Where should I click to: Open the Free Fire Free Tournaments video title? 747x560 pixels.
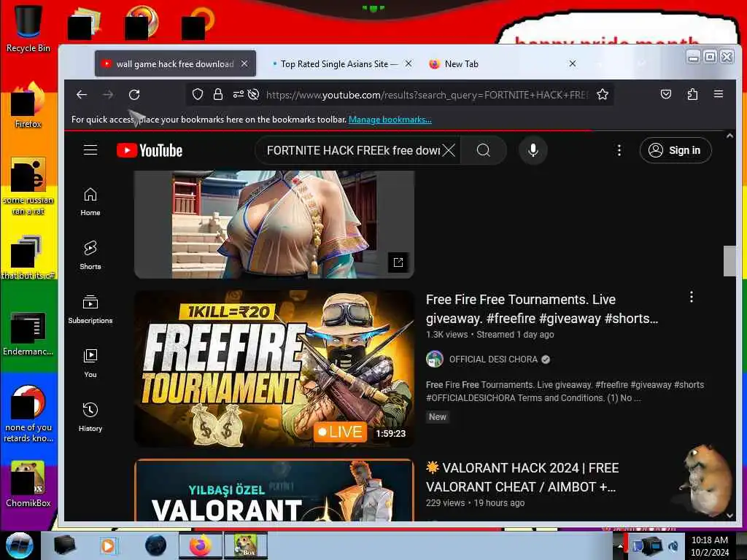pos(542,309)
